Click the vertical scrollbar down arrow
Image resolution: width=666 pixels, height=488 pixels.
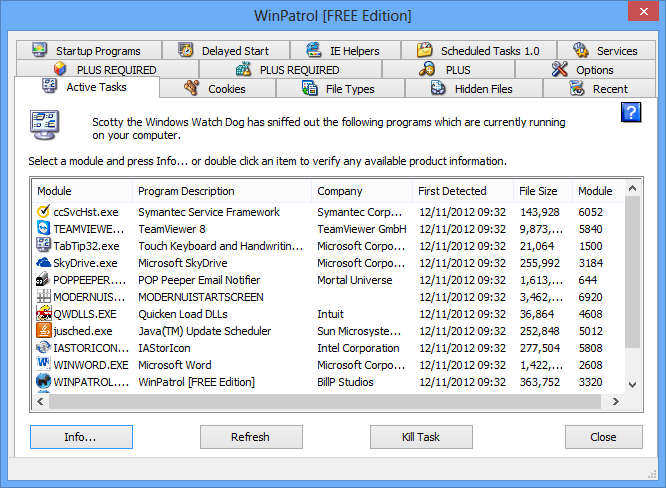coord(632,385)
